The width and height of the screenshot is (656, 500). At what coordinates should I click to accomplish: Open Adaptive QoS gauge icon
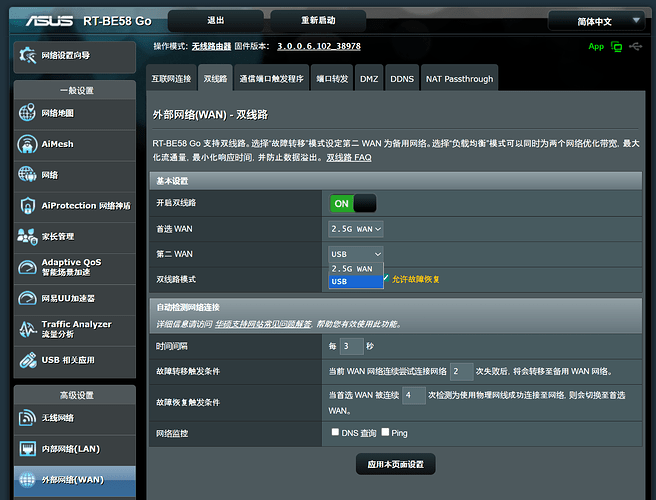(x=27, y=267)
